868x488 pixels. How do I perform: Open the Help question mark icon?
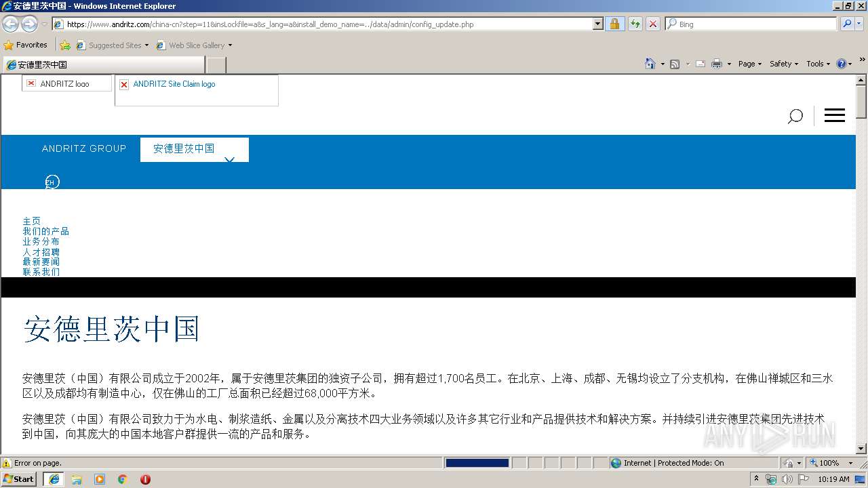tap(842, 64)
